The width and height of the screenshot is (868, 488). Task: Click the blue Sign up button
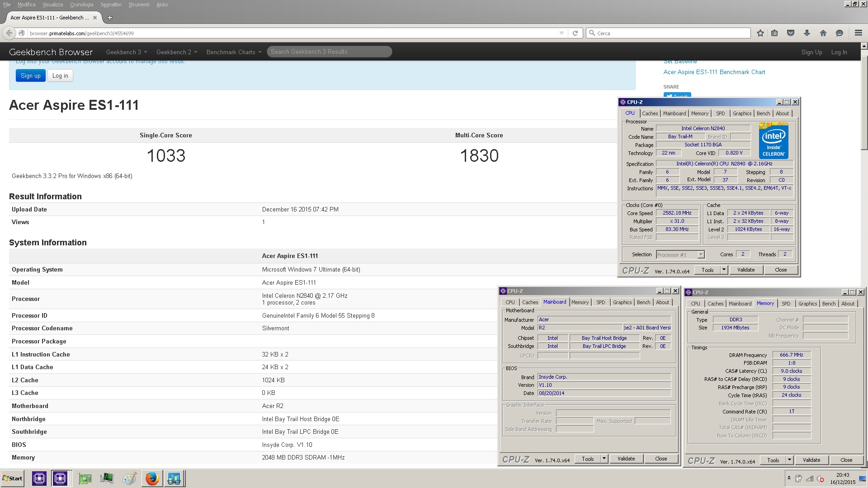(30, 75)
